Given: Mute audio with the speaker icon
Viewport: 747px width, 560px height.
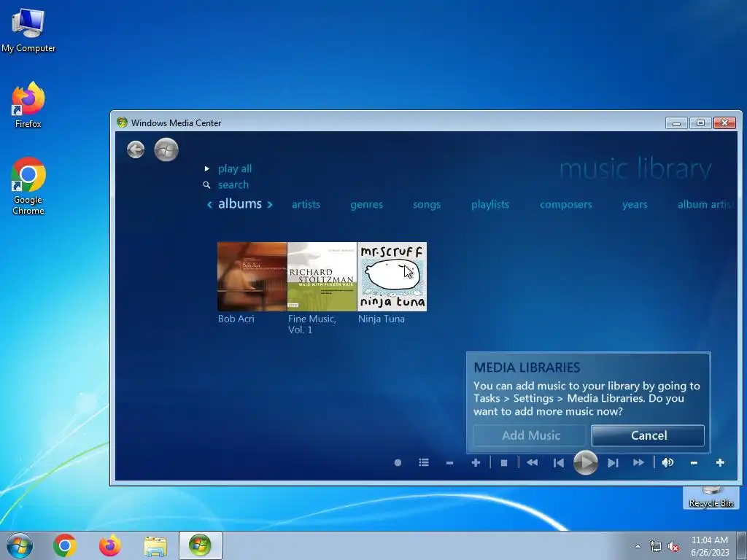Looking at the screenshot, I should tap(668, 462).
